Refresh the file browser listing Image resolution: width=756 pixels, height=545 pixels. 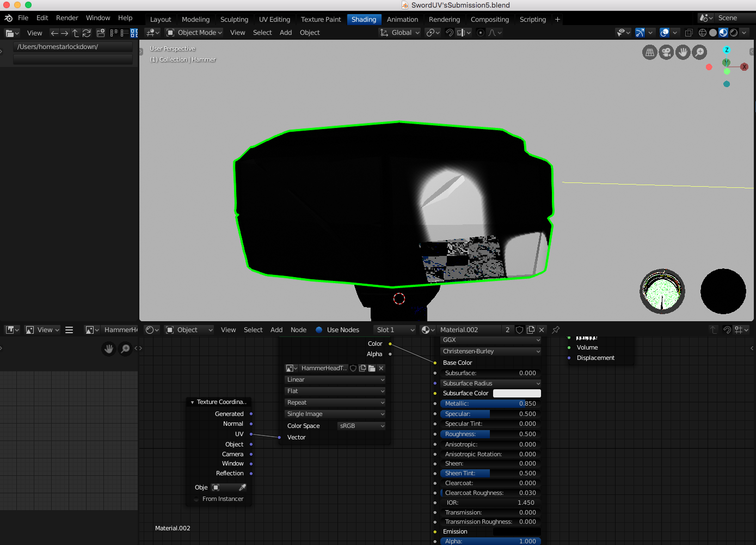pyautogui.click(x=87, y=33)
